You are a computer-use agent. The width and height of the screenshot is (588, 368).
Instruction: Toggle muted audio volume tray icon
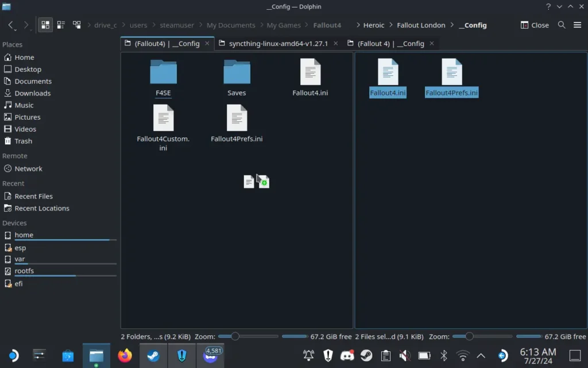point(405,355)
